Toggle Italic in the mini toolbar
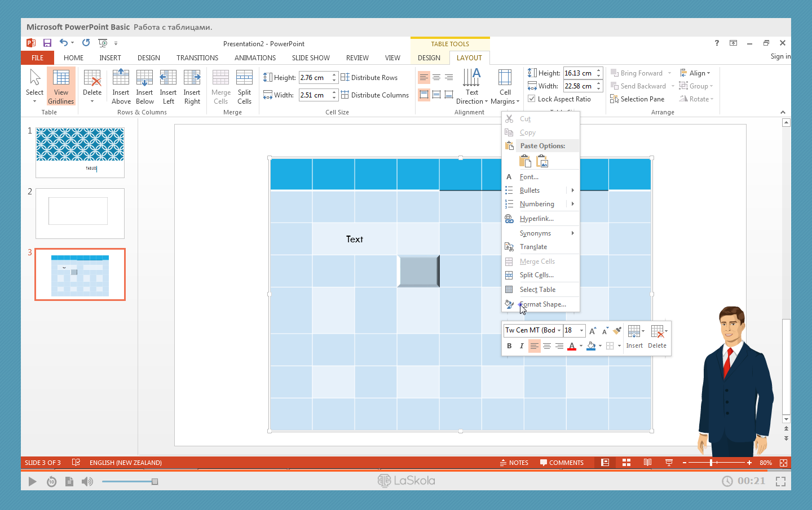The height and width of the screenshot is (510, 812). point(522,346)
